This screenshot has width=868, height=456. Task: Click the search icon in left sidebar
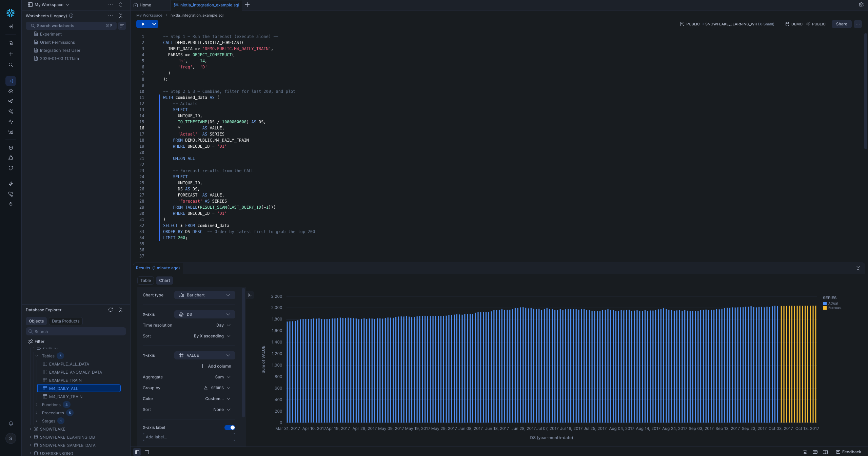click(x=11, y=65)
